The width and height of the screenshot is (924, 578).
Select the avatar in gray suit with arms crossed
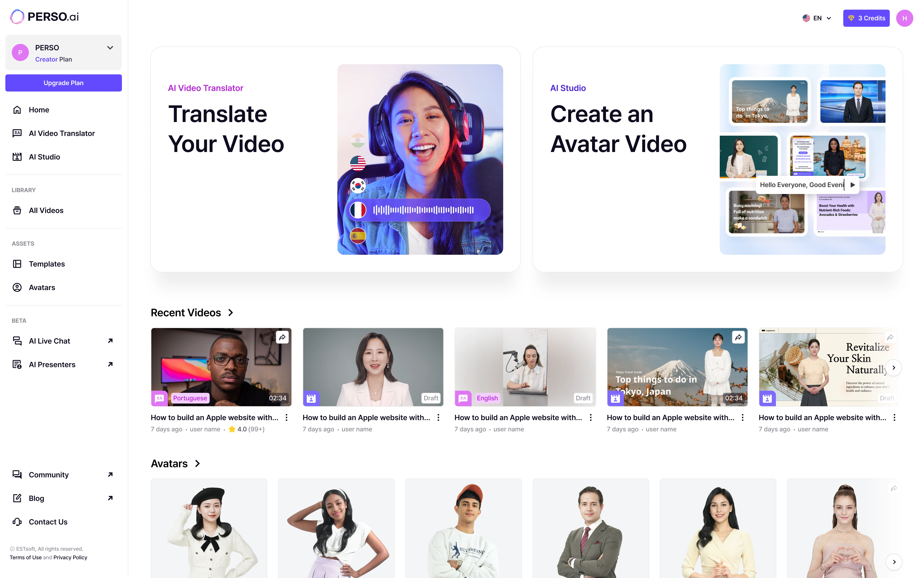(591, 528)
